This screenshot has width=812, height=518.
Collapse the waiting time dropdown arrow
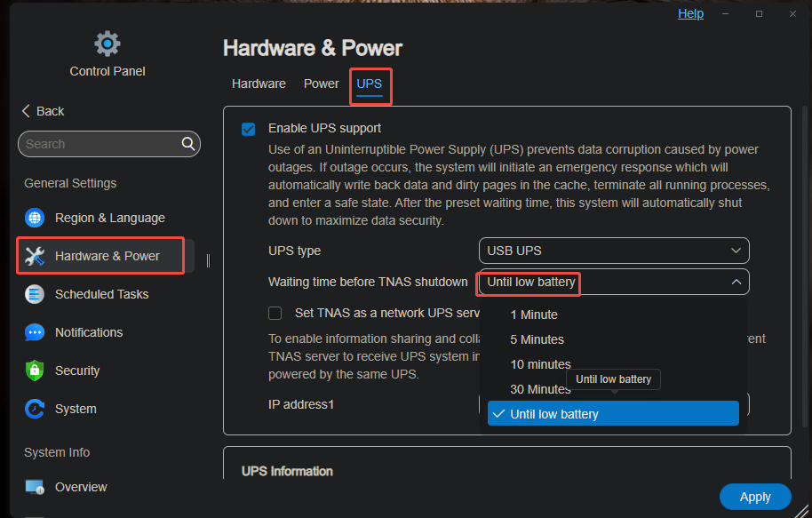[x=736, y=282]
